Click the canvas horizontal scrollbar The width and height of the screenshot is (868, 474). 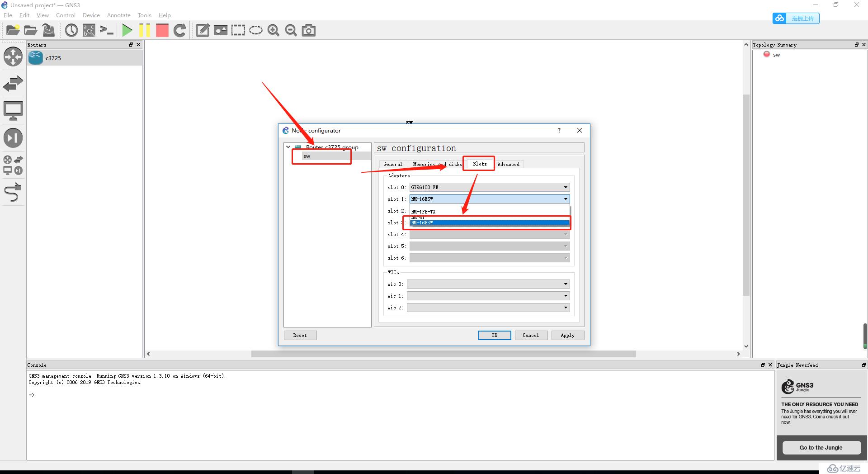(x=443, y=354)
